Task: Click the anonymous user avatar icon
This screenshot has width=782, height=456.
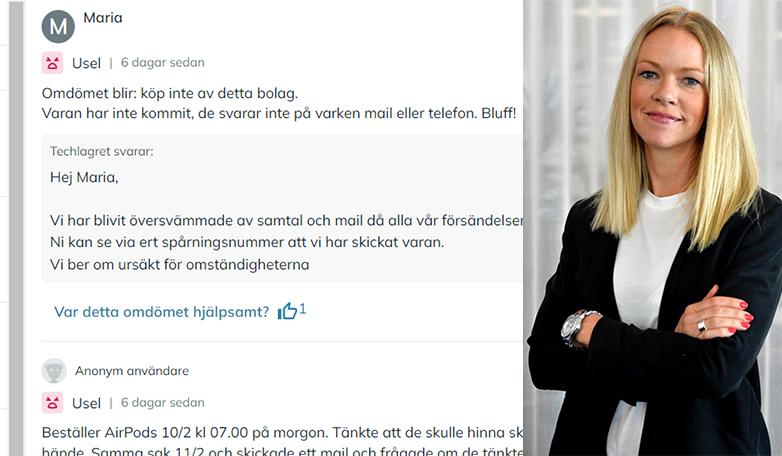Action: 54,371
